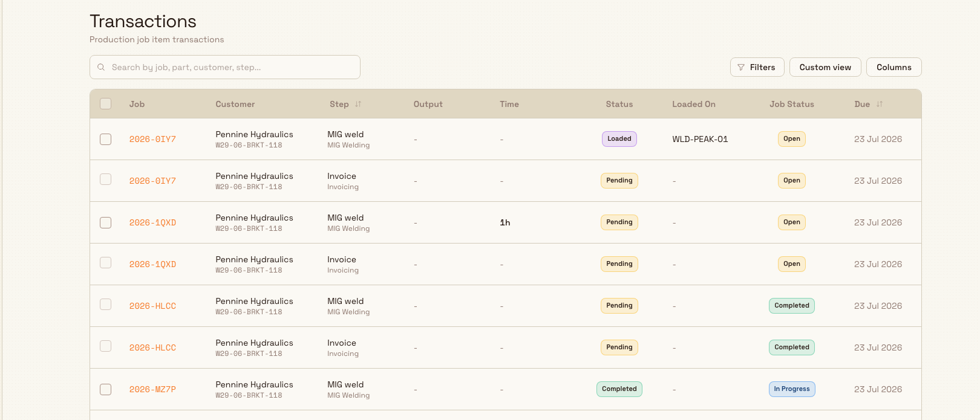Click the Customer column header

235,104
